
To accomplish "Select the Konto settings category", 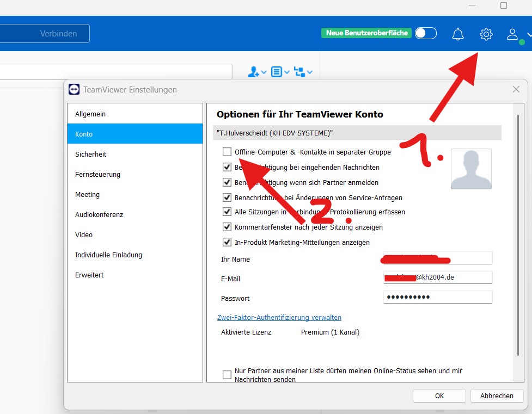I will click(x=135, y=134).
